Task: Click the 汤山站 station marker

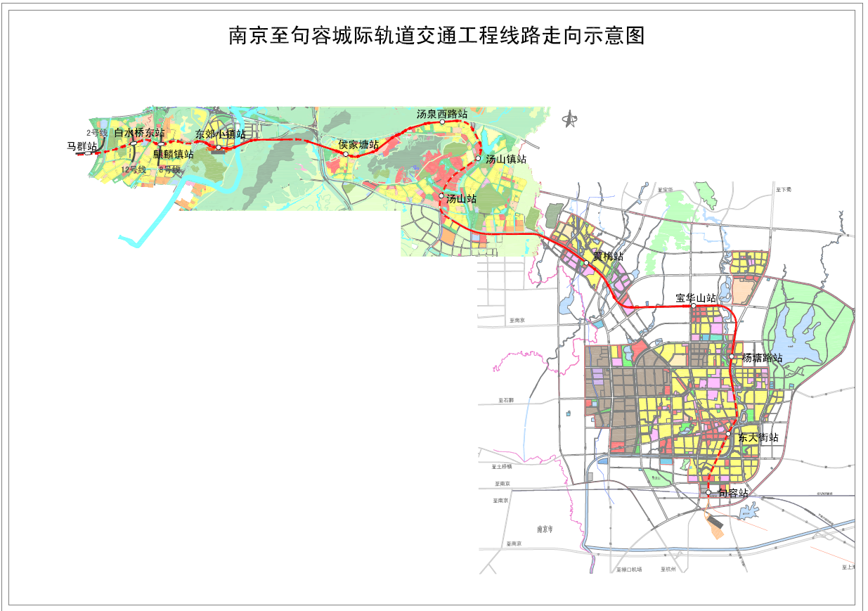Action: (442, 196)
